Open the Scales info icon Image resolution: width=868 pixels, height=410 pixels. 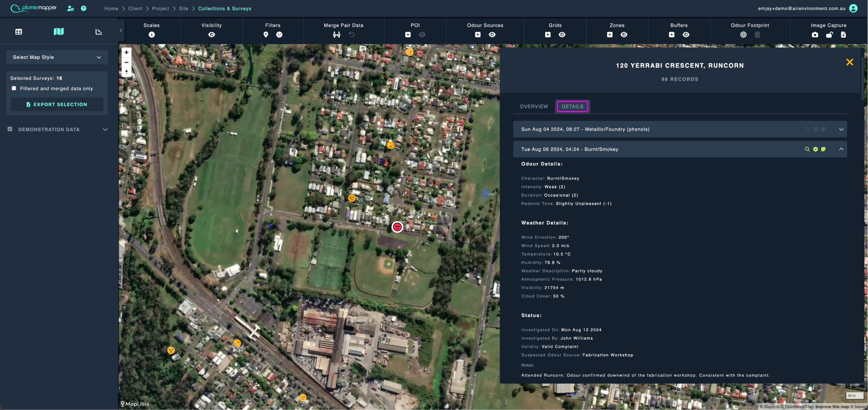coord(152,34)
